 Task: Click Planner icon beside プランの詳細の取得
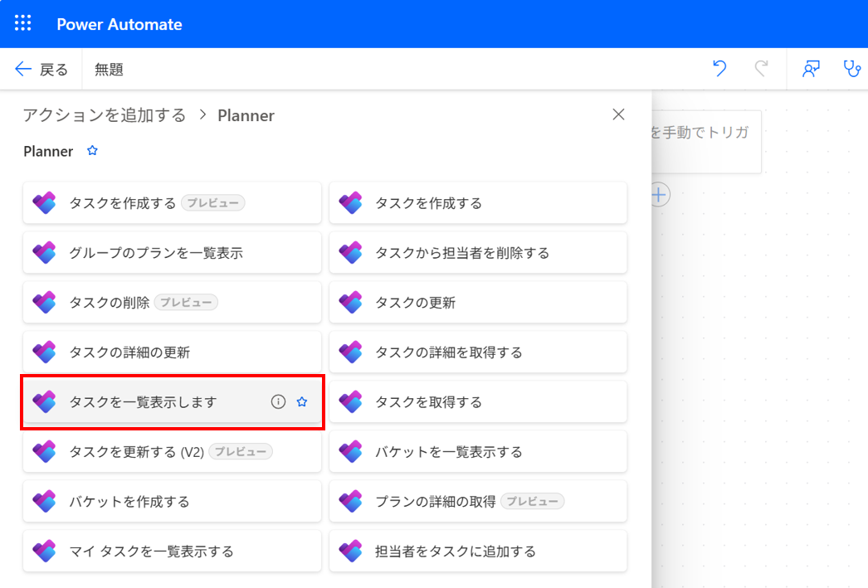tap(350, 502)
